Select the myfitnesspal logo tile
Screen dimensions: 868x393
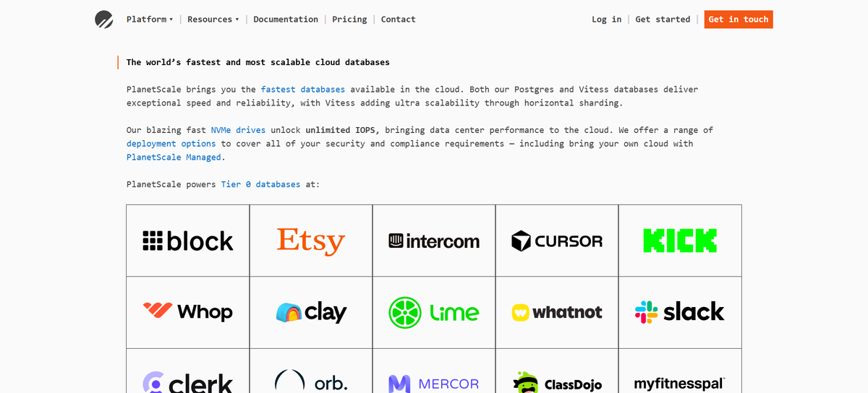tap(680, 371)
